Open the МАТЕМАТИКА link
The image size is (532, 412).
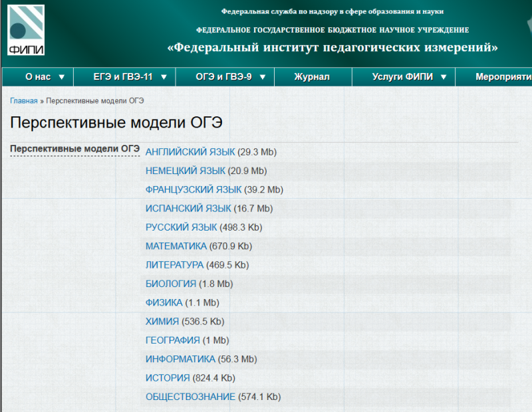(176, 246)
